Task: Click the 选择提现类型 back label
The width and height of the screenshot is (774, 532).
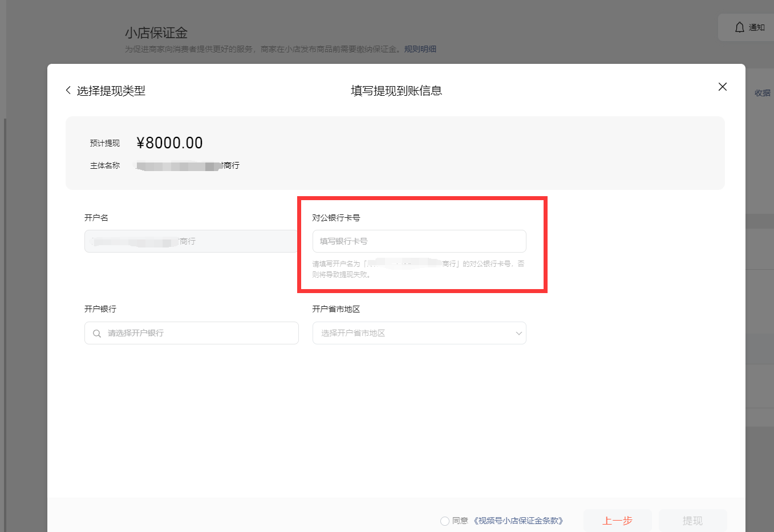Action: click(x=111, y=91)
